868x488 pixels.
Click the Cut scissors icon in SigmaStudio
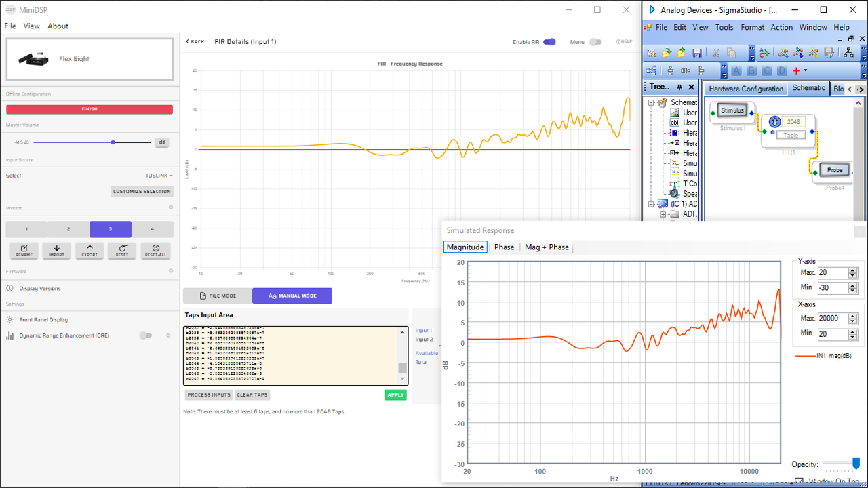[x=716, y=53]
